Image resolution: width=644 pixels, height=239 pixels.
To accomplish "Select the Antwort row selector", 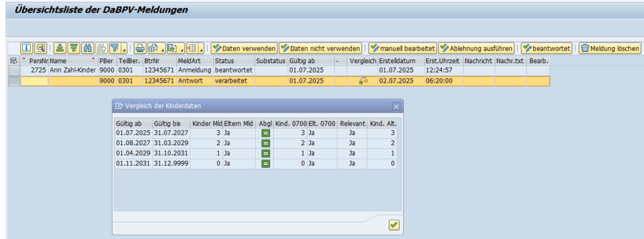I will coord(14,81).
